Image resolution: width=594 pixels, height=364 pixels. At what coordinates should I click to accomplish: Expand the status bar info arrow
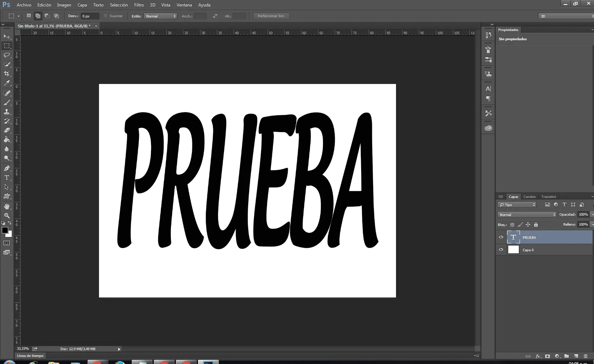(119, 349)
